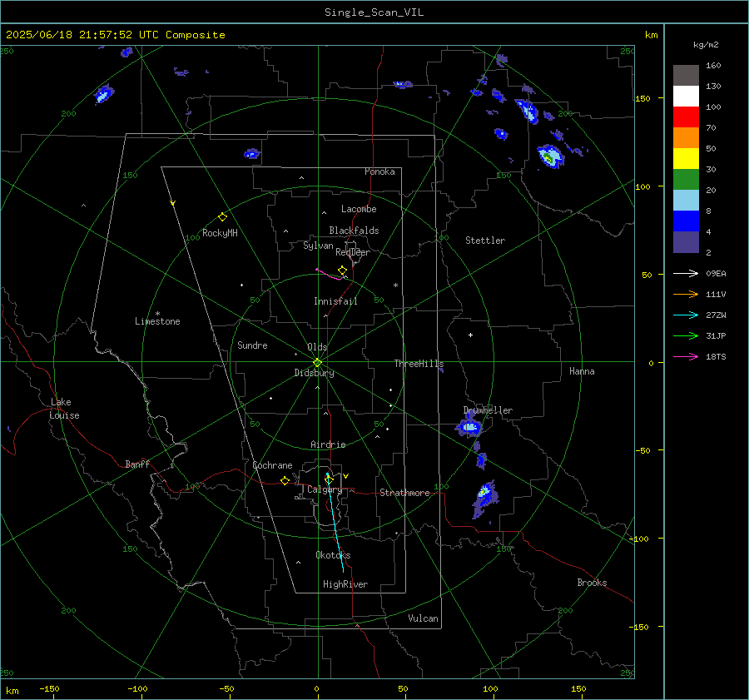The height and width of the screenshot is (700, 749).
Task: Click the 27ZW legend label
Action: [x=716, y=315]
